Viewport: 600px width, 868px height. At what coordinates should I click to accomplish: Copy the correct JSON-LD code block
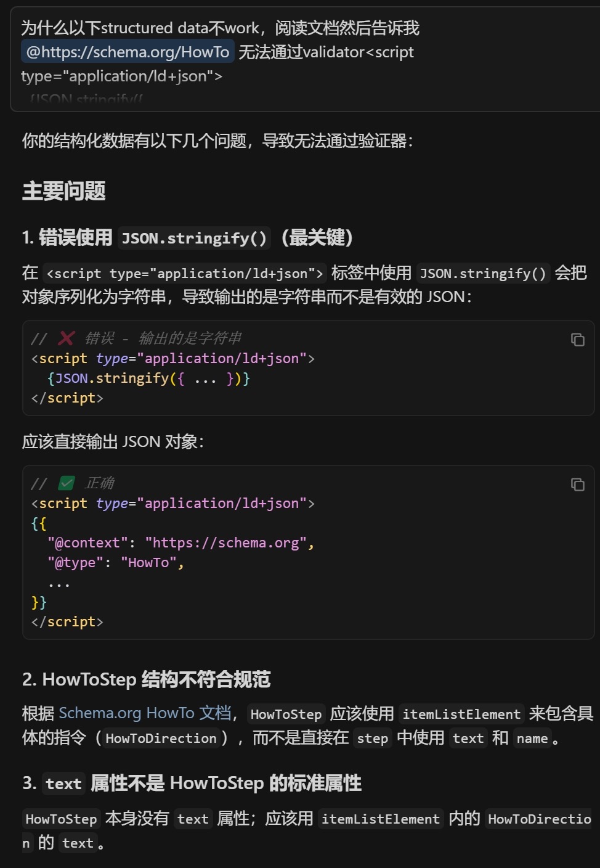coord(577,485)
